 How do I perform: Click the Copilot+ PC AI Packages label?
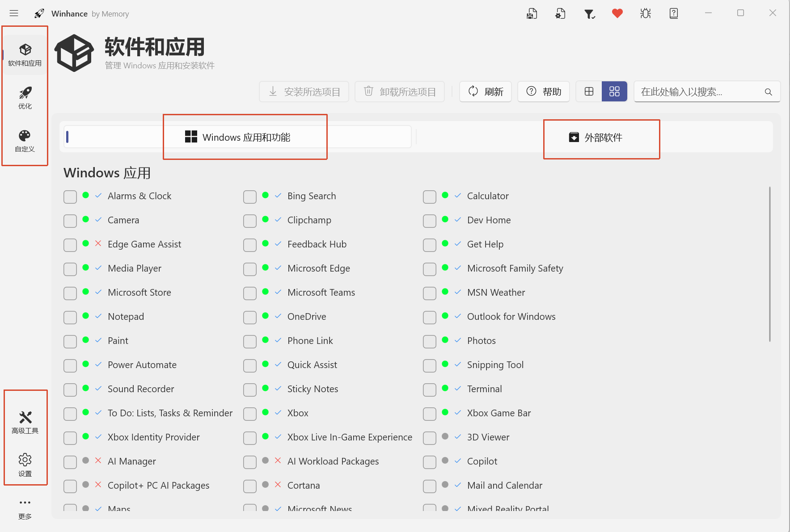(159, 486)
